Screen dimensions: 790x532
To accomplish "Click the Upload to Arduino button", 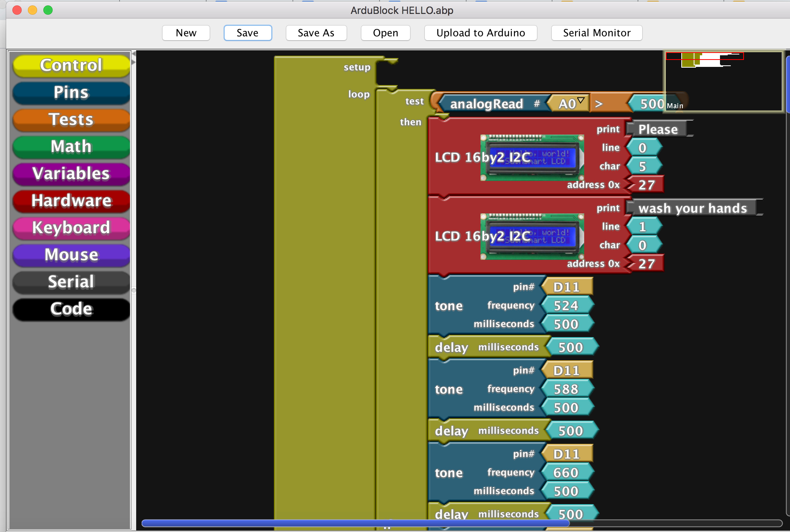I will click(x=480, y=33).
